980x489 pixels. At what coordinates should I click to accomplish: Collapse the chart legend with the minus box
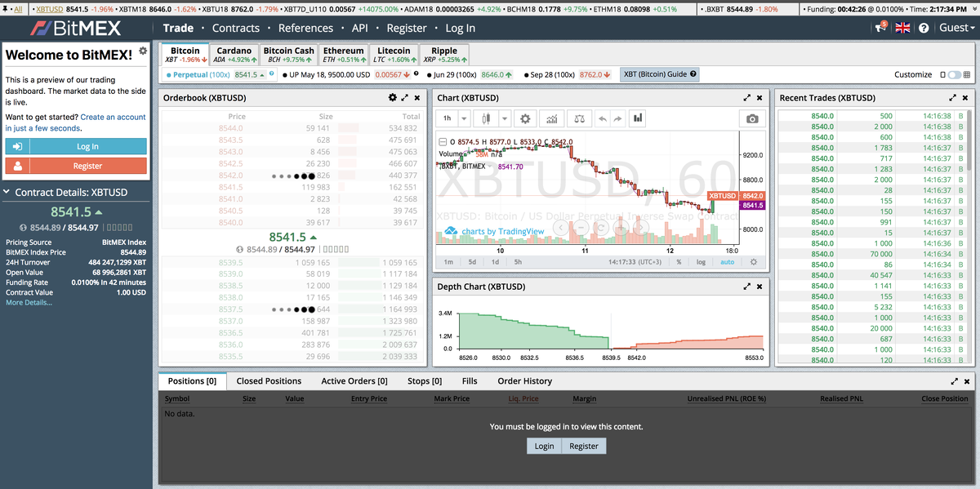pos(442,141)
